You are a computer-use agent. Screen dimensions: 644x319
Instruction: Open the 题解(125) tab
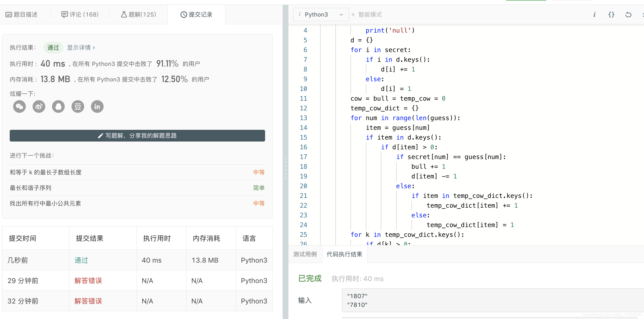[x=139, y=15]
